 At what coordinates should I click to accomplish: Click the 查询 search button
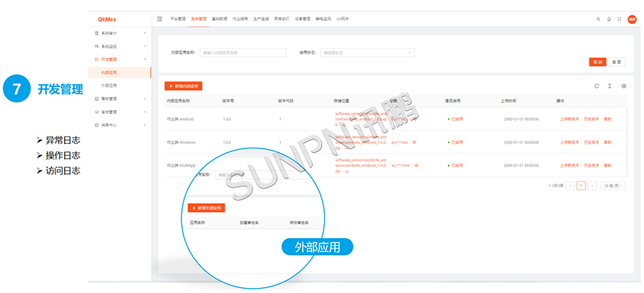coord(598,62)
